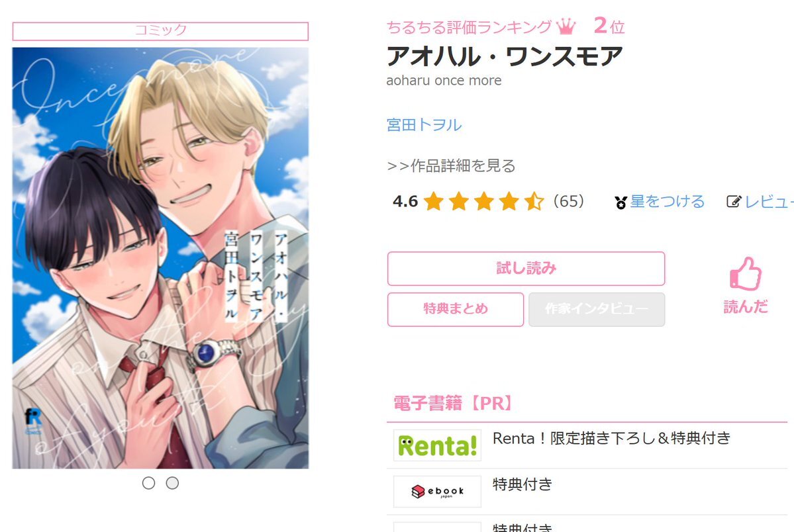Expand >>作品詳細を見る details link
The image size is (794, 532).
(451, 165)
